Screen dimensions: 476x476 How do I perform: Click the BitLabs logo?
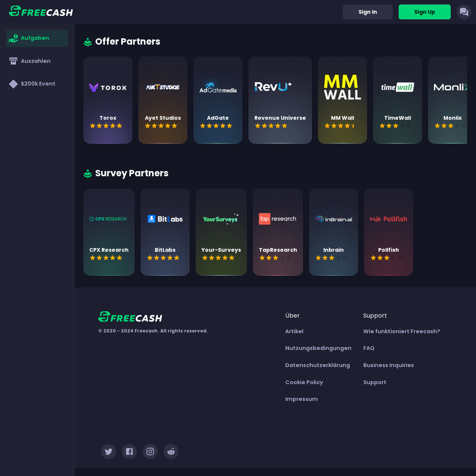pos(165,219)
